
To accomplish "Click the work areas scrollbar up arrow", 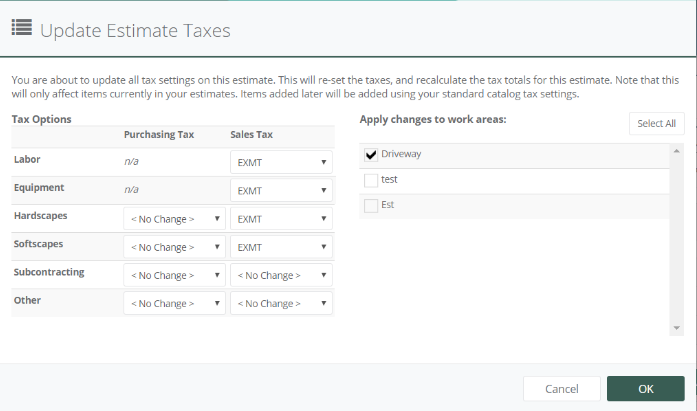I will coord(677,151).
